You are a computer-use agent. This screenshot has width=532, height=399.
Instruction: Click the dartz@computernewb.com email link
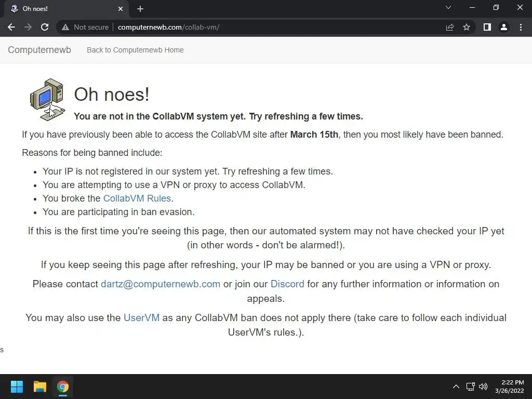[x=161, y=284]
